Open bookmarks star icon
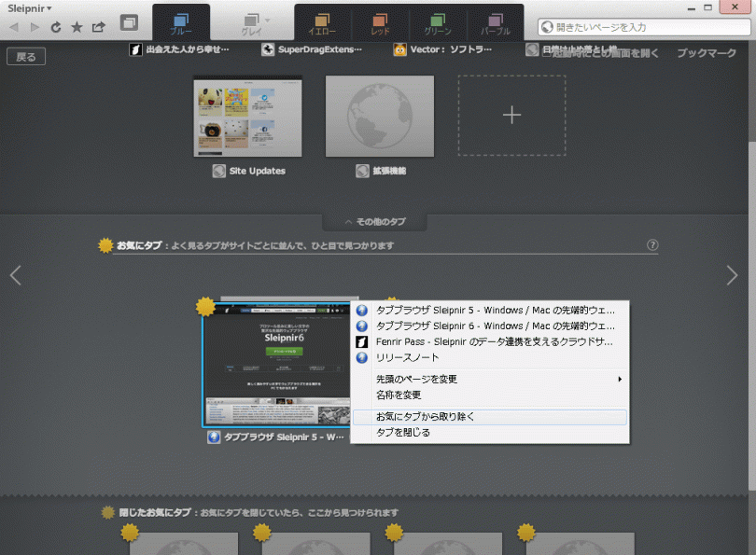The width and height of the screenshot is (756, 555). pyautogui.click(x=77, y=27)
